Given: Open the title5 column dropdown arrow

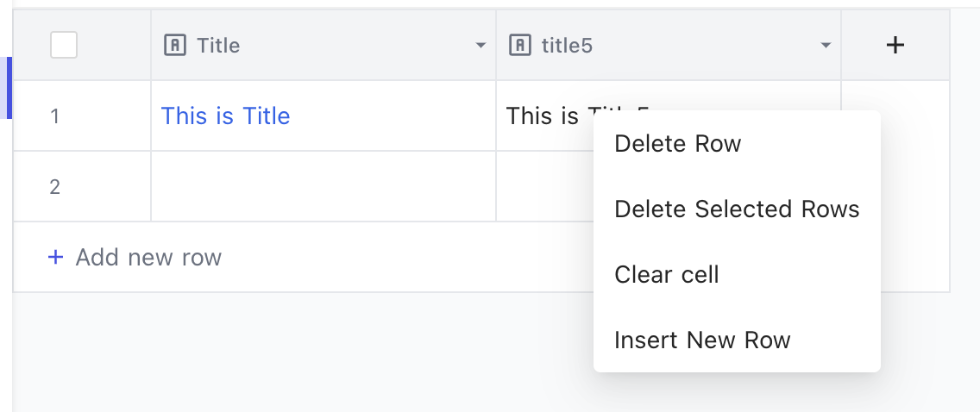Looking at the screenshot, I should [x=826, y=46].
